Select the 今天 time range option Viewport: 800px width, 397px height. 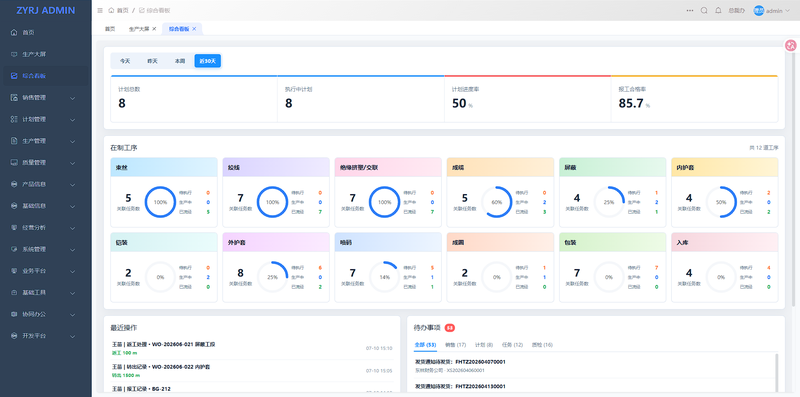125,61
